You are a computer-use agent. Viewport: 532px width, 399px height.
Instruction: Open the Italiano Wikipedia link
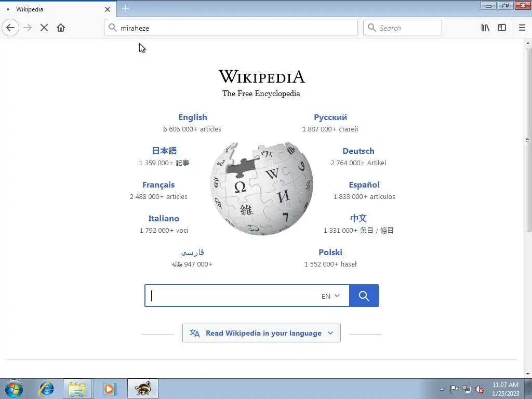pyautogui.click(x=164, y=219)
